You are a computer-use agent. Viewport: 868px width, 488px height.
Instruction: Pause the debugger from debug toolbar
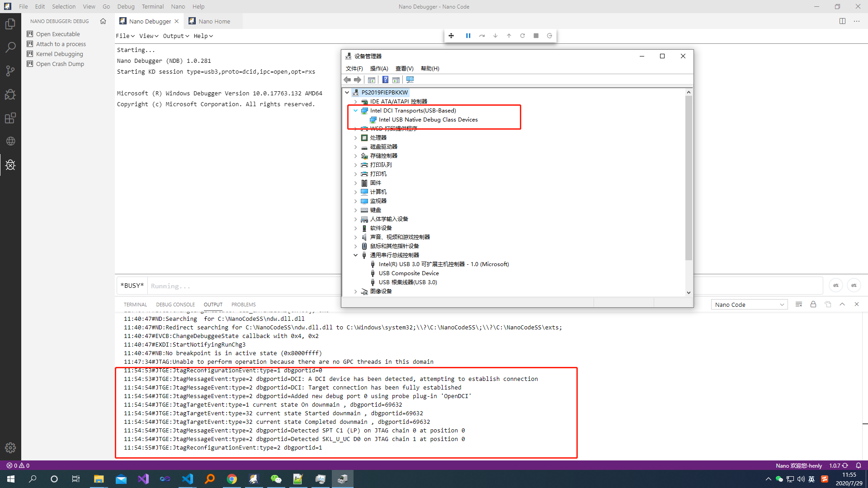tap(468, 36)
